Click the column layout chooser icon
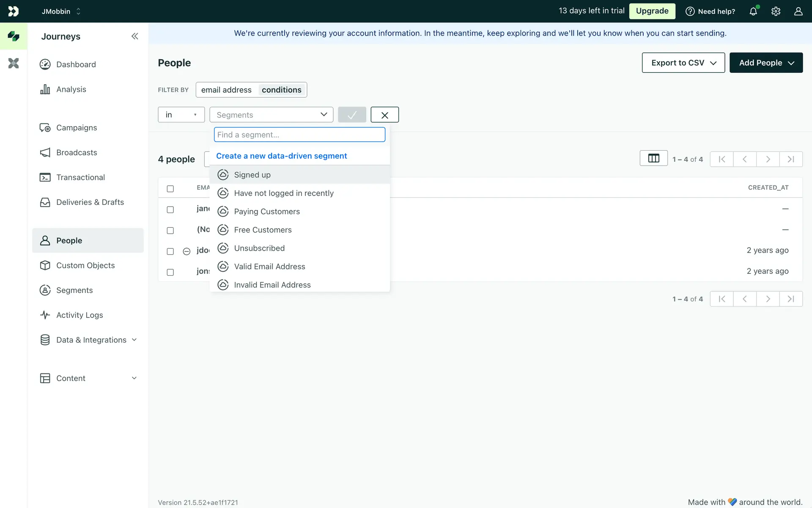 [653, 158]
